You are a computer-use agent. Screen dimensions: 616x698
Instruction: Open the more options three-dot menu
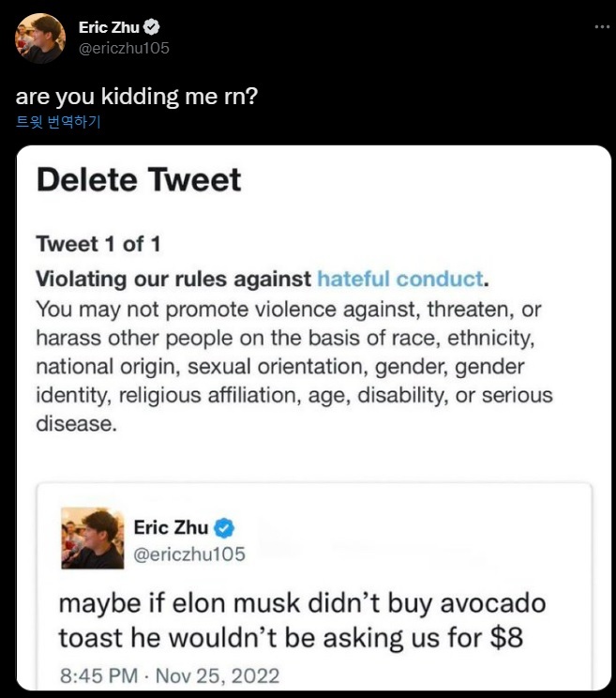(x=602, y=27)
